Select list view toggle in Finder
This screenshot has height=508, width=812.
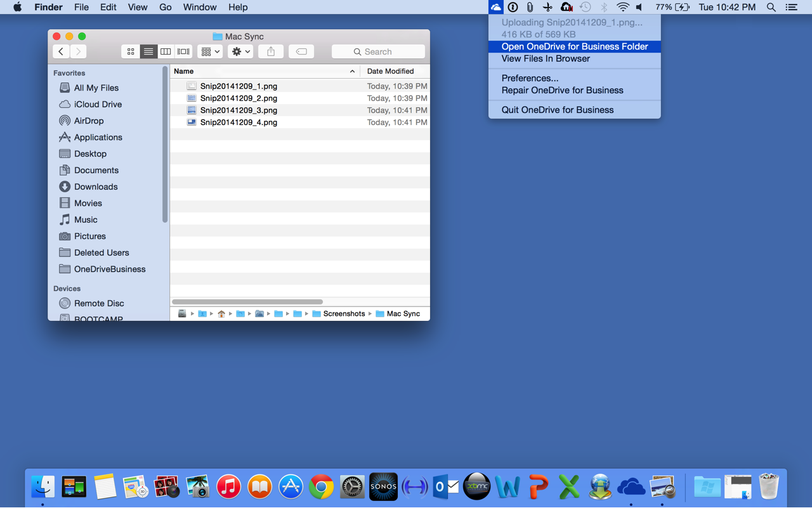point(148,52)
